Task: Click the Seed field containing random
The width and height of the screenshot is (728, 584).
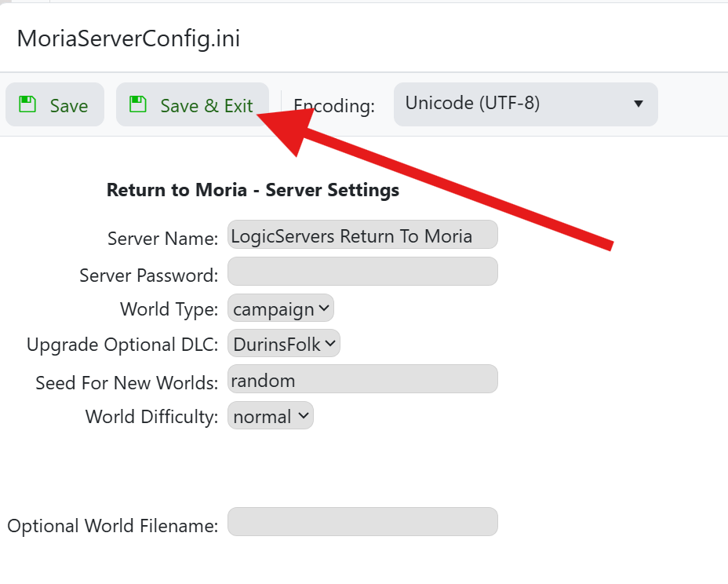Action: point(362,380)
